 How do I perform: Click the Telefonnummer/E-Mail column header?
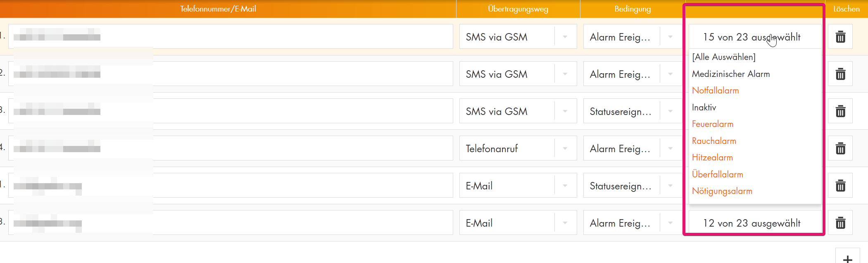click(218, 9)
